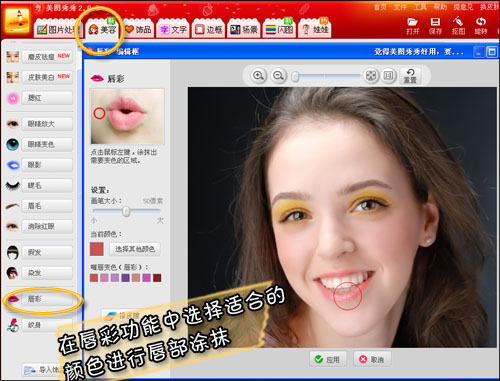Click the blue 眼影 eyeshadow icon
500x381 pixels.
coord(13,165)
